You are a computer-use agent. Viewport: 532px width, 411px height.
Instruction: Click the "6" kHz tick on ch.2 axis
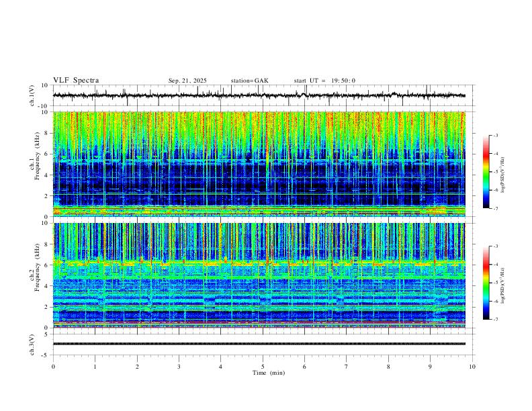tap(46, 265)
